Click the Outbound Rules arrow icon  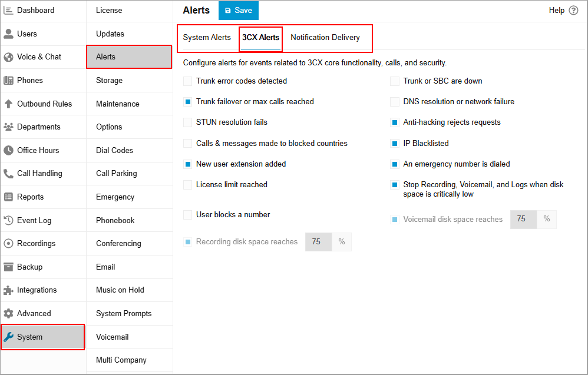click(8, 104)
